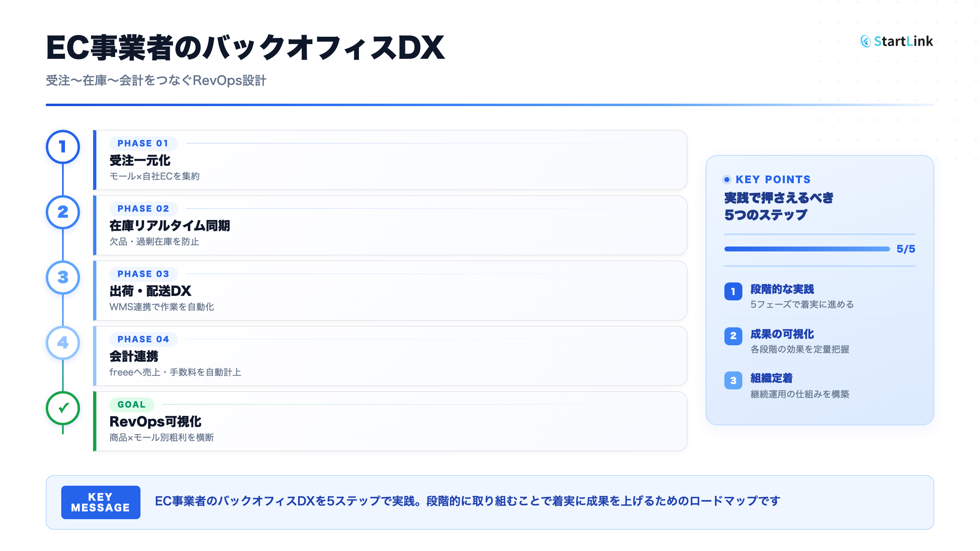980x551 pixels.
Task: Click the main title EC事業者のバックオフィスDX
Action: point(245,48)
